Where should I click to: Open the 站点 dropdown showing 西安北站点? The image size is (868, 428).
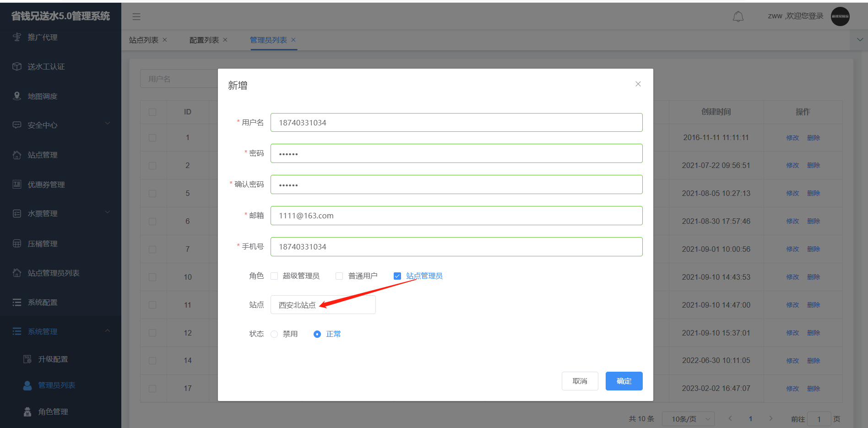tap(323, 305)
